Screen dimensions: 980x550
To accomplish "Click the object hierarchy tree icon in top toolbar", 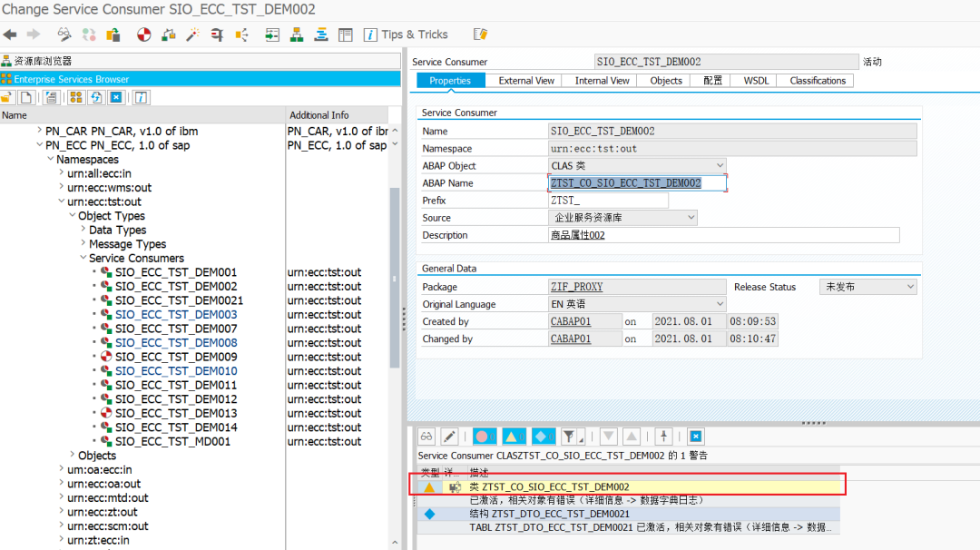I will (297, 34).
